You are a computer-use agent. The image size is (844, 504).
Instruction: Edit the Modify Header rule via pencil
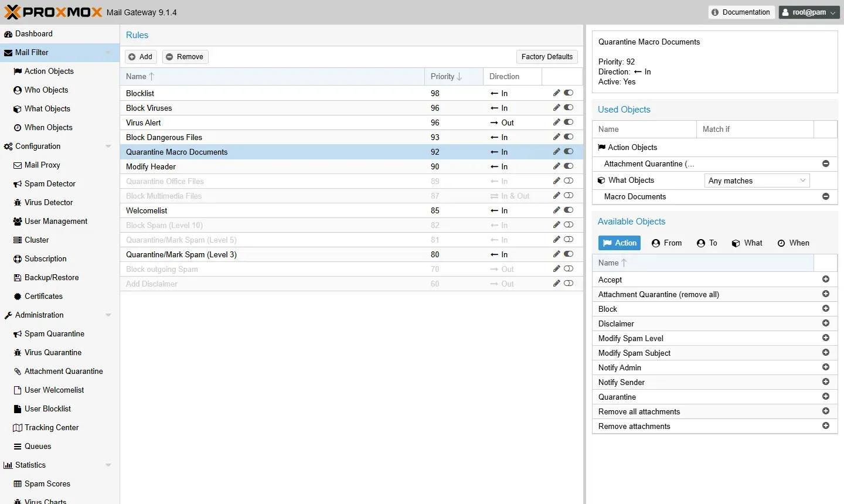pyautogui.click(x=556, y=166)
